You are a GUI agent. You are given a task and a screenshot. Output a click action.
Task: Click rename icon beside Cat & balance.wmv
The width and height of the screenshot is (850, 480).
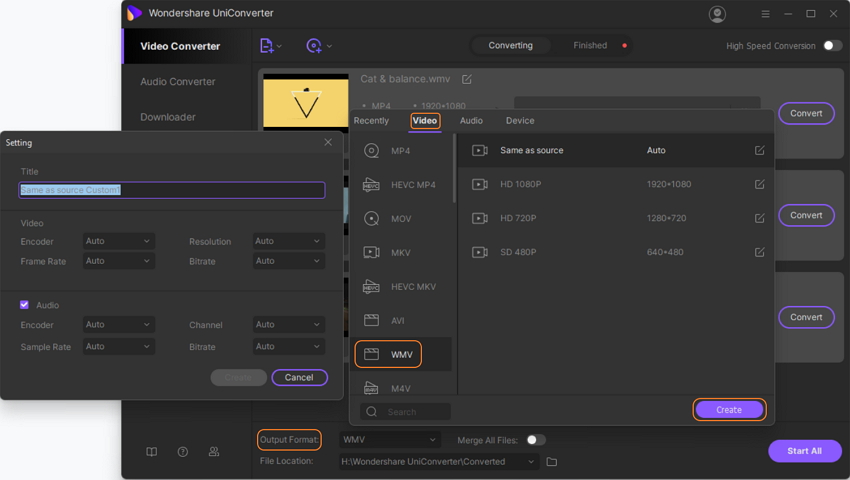[x=467, y=79]
